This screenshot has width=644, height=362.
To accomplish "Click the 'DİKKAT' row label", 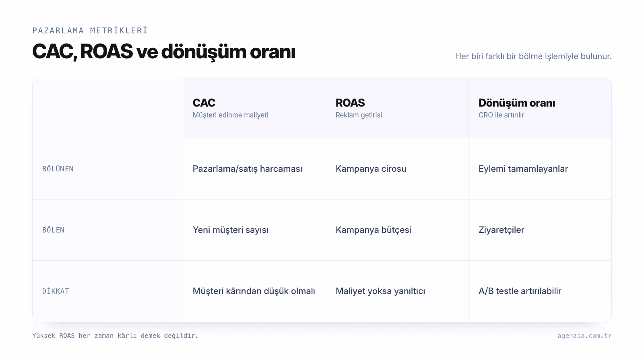I will pyautogui.click(x=56, y=291).
